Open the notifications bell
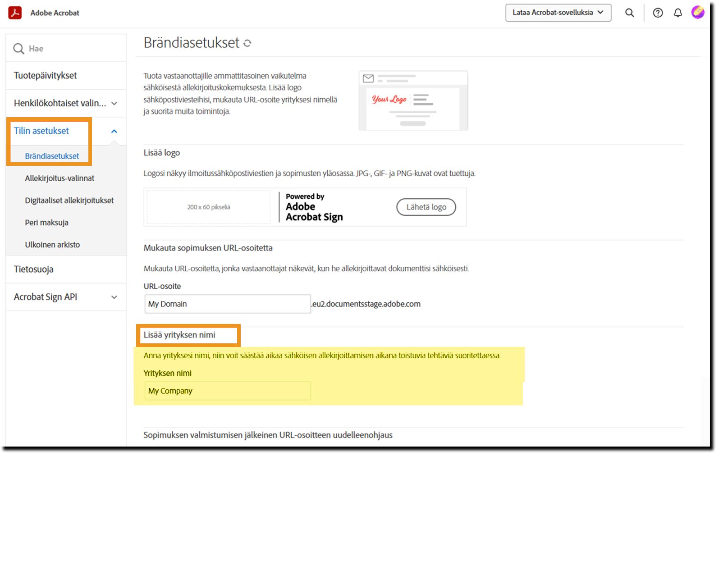 (678, 13)
